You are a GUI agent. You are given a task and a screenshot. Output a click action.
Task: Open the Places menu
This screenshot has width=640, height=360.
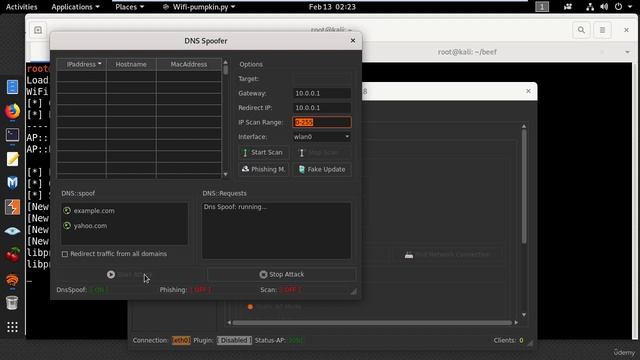tap(129, 7)
